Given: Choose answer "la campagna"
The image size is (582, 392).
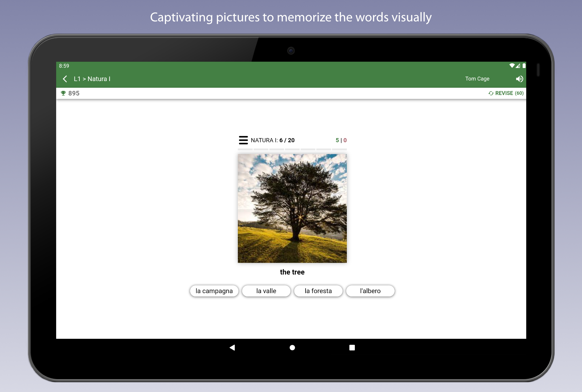Looking at the screenshot, I should pos(214,291).
